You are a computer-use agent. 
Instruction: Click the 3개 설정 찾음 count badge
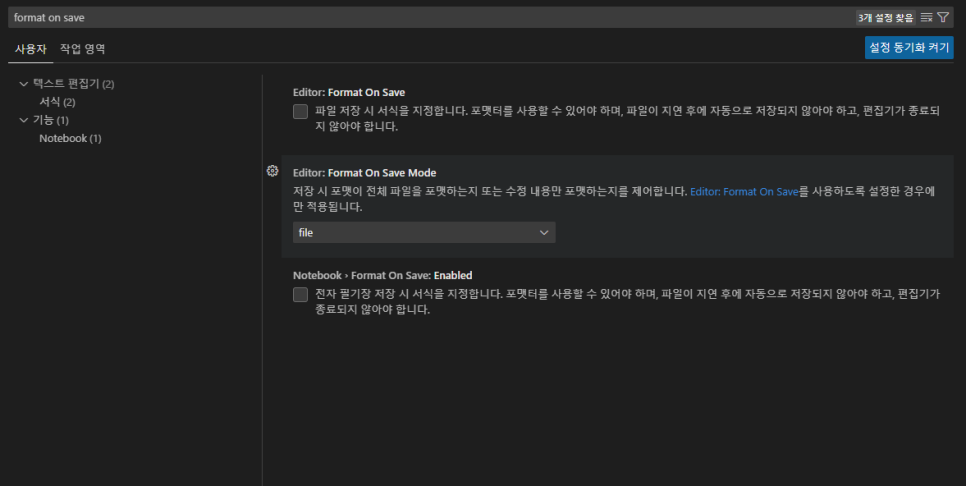pos(885,18)
